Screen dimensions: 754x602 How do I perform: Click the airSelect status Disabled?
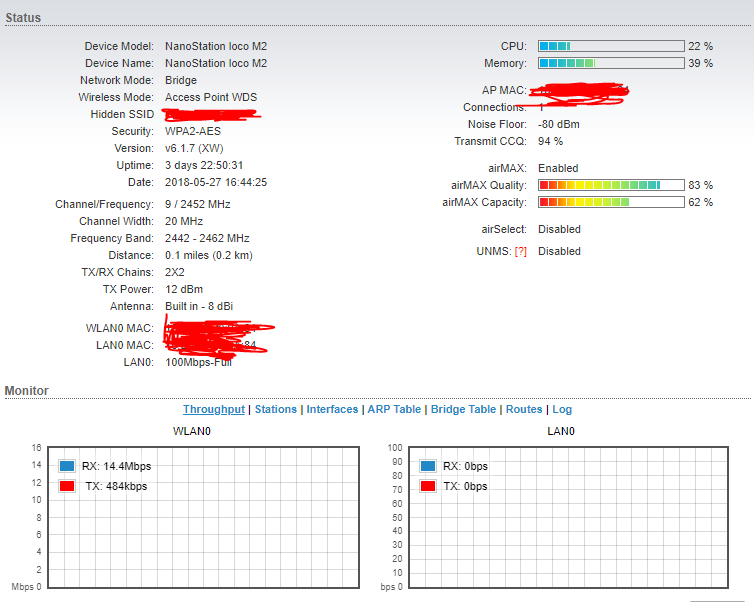coord(559,229)
